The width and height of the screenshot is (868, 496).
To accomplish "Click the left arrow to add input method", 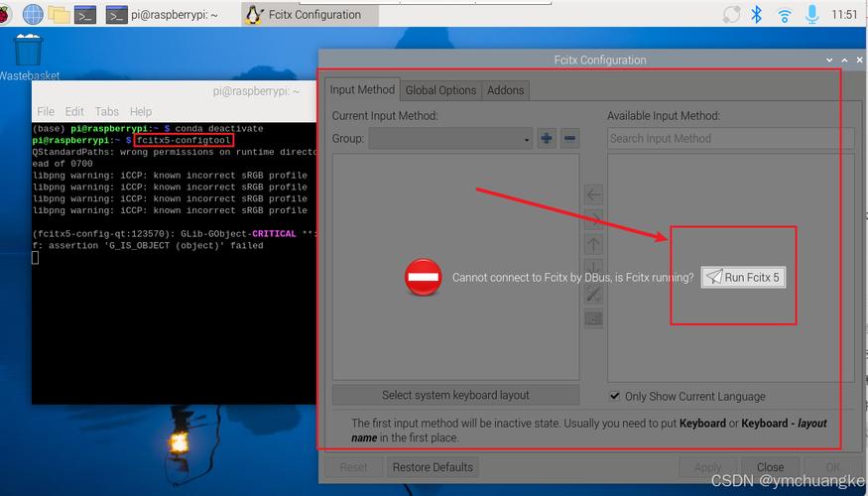I will click(593, 194).
